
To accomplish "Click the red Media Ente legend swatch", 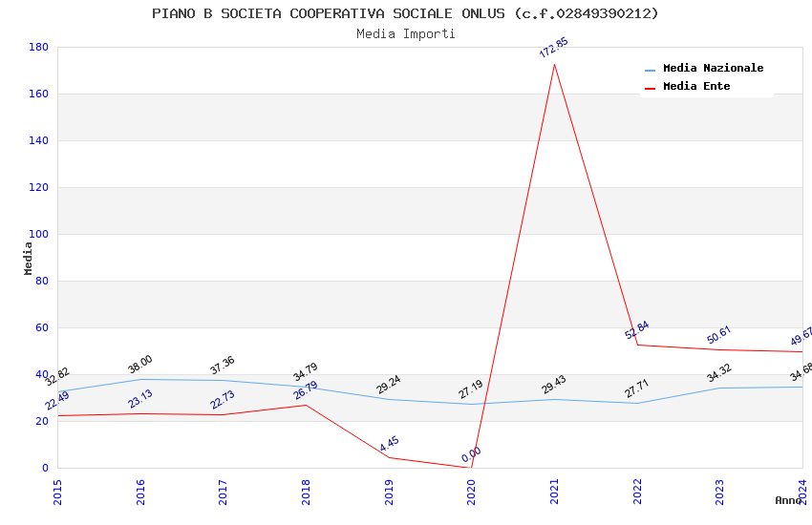I will point(650,88).
